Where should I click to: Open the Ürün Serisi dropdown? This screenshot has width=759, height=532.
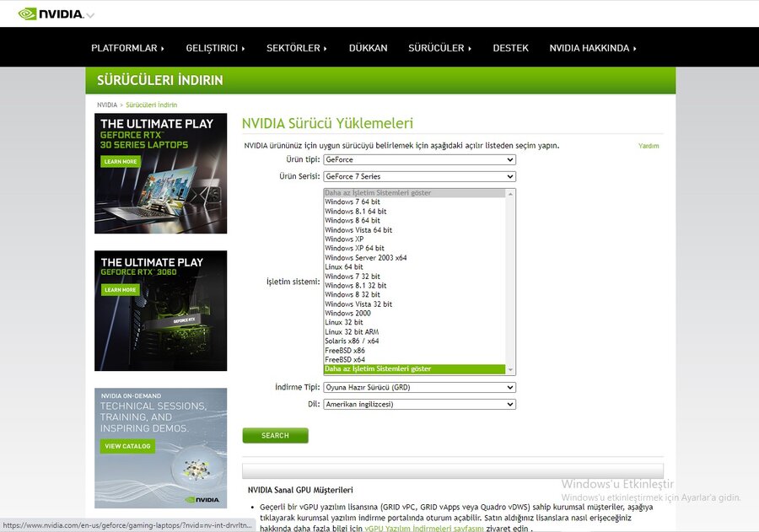coord(420,177)
